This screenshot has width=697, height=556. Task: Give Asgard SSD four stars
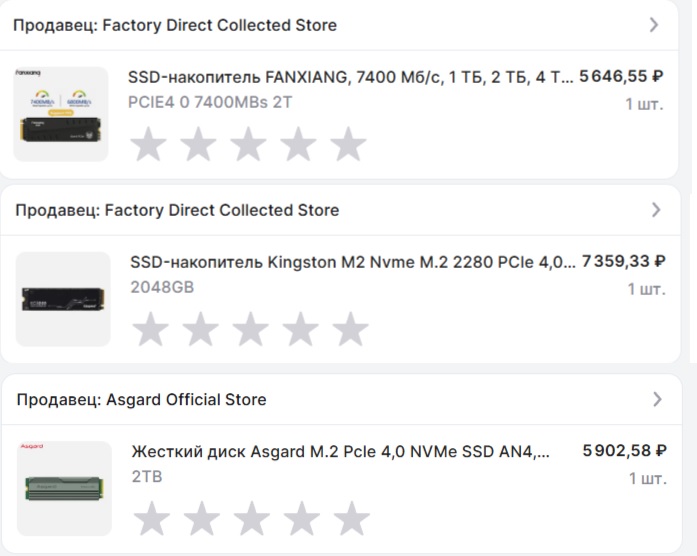[301, 518]
